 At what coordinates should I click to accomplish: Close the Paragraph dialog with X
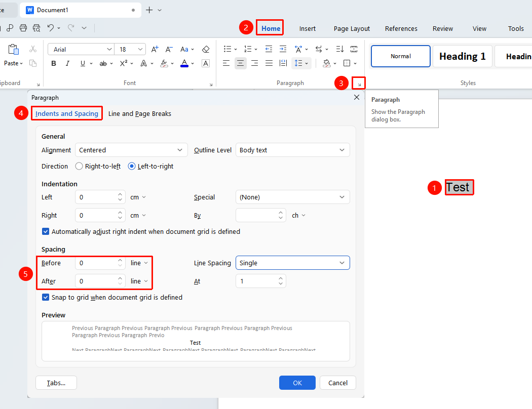point(357,98)
